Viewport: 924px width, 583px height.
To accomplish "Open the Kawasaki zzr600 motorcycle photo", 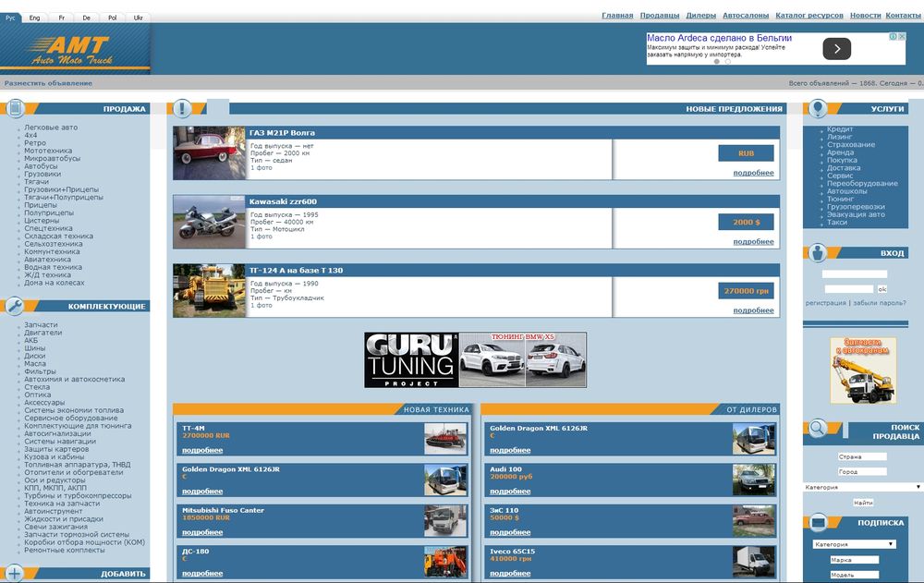I will pyautogui.click(x=209, y=222).
